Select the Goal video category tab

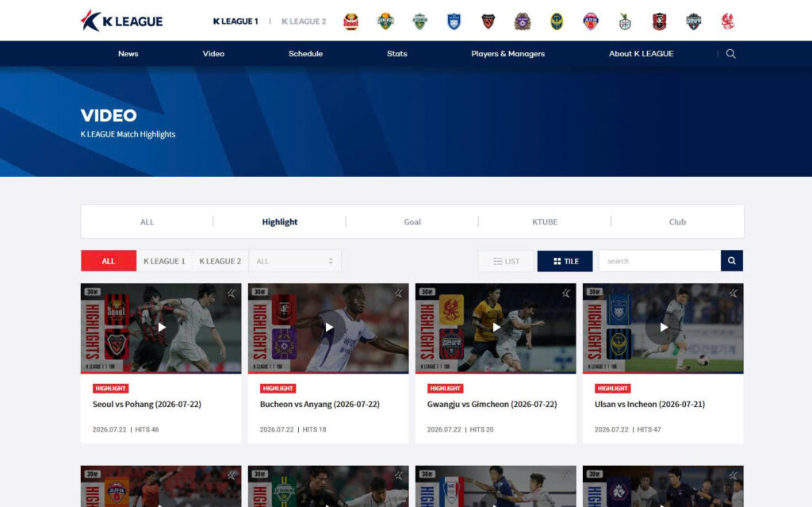coord(412,222)
